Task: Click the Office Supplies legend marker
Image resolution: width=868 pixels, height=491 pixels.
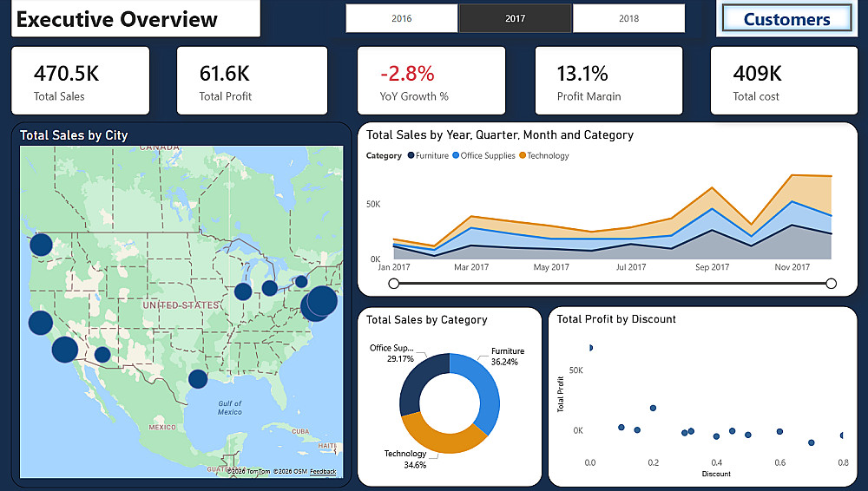Action: pyautogui.click(x=456, y=155)
